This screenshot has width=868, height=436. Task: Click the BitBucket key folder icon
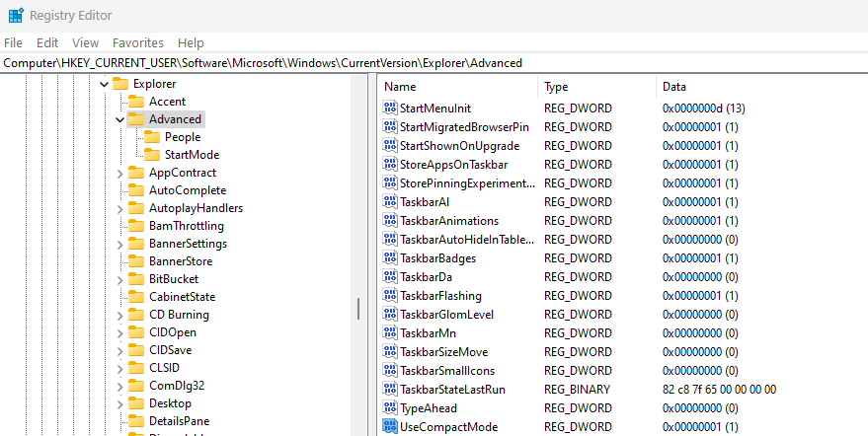[135, 279]
